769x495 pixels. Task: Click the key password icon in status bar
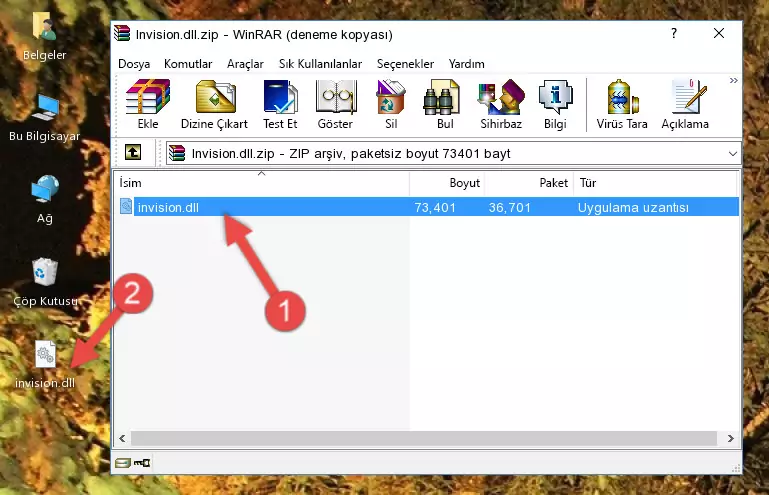(142, 463)
